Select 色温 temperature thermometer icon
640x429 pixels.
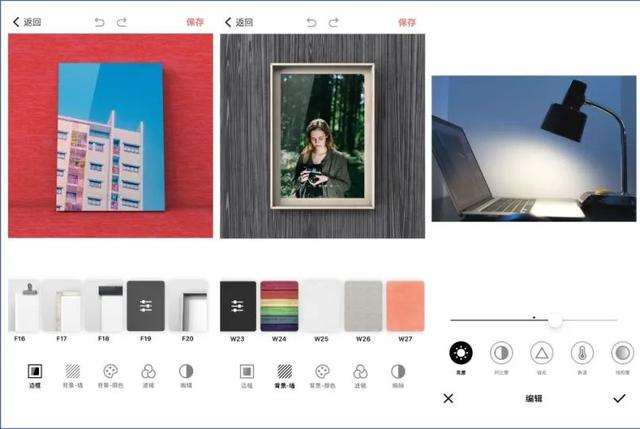pos(582,353)
